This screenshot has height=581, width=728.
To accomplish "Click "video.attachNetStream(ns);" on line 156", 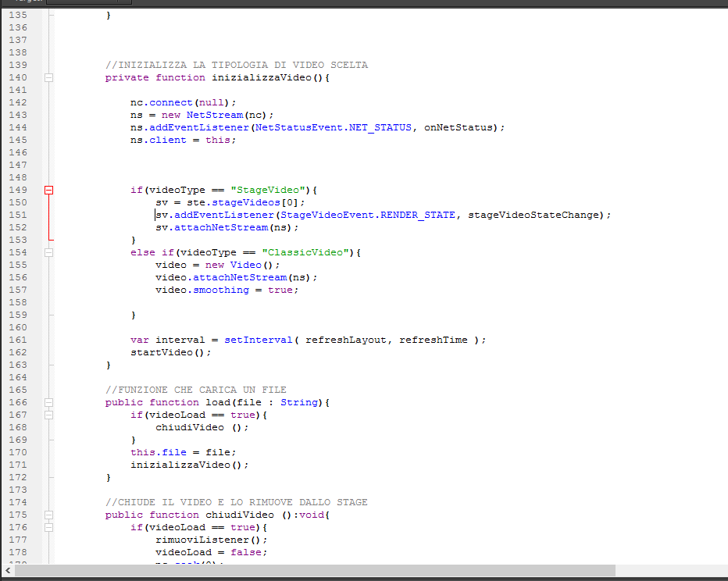I will click(237, 277).
